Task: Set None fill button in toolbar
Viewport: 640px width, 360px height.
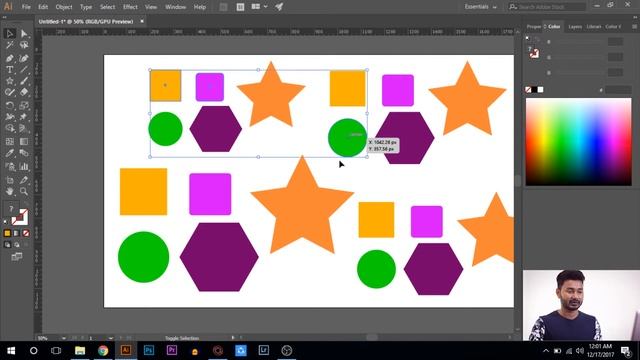Action: [x=26, y=233]
